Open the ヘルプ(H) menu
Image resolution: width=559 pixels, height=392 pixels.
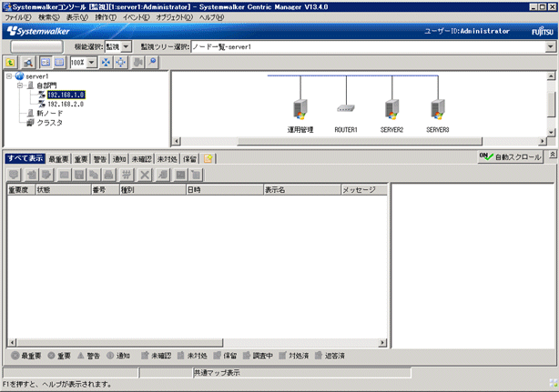[x=212, y=17]
